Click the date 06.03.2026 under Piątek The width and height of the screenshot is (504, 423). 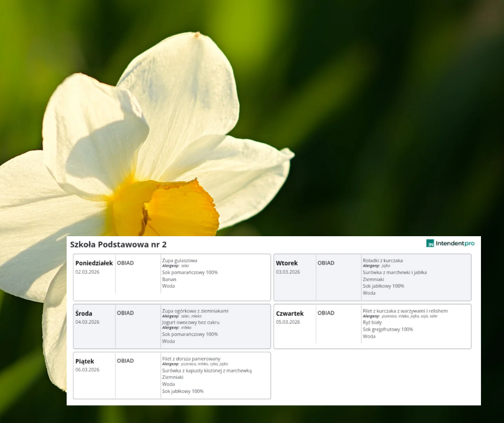(x=87, y=370)
